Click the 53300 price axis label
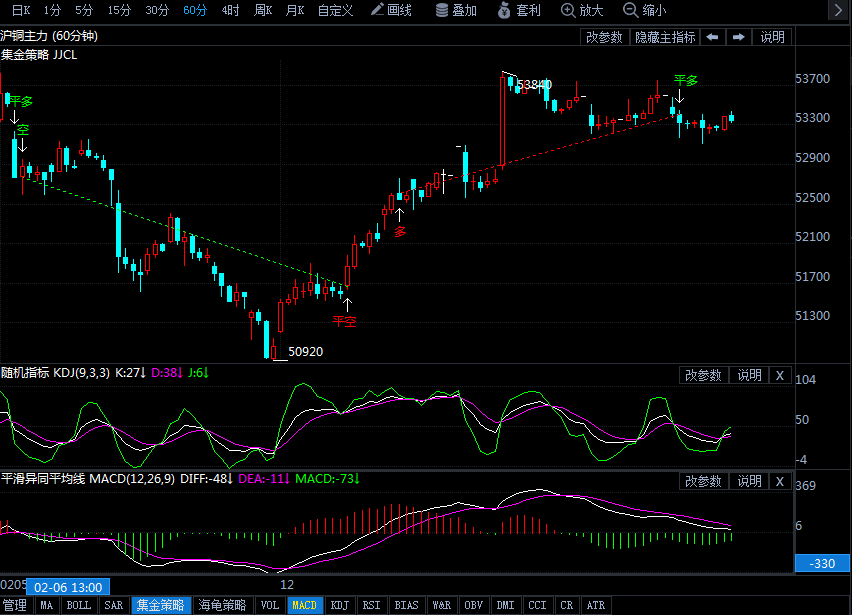The image size is (852, 615). tap(812, 118)
